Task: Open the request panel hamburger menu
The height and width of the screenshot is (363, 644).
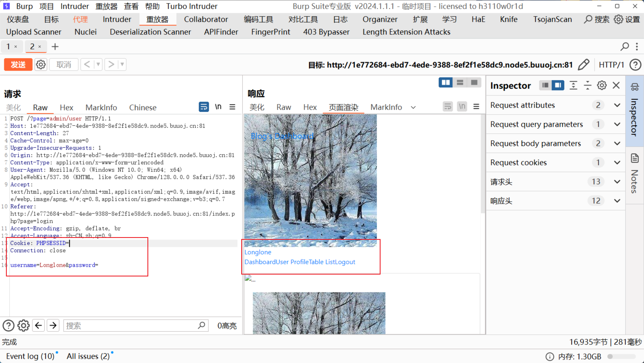Action: tap(232, 107)
